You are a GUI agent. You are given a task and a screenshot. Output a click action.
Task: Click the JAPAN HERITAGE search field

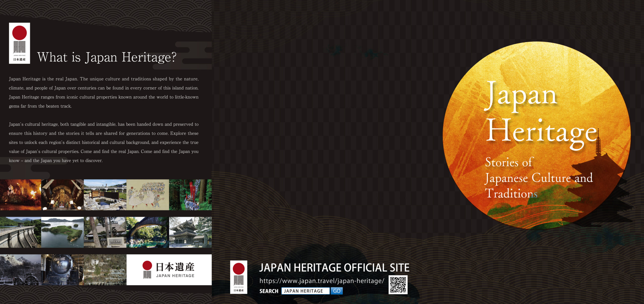pos(305,291)
